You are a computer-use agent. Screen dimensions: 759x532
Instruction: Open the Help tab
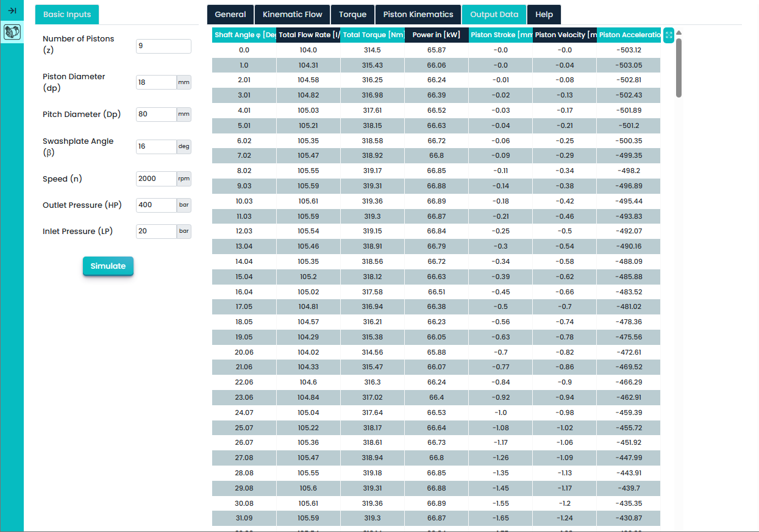click(x=544, y=15)
